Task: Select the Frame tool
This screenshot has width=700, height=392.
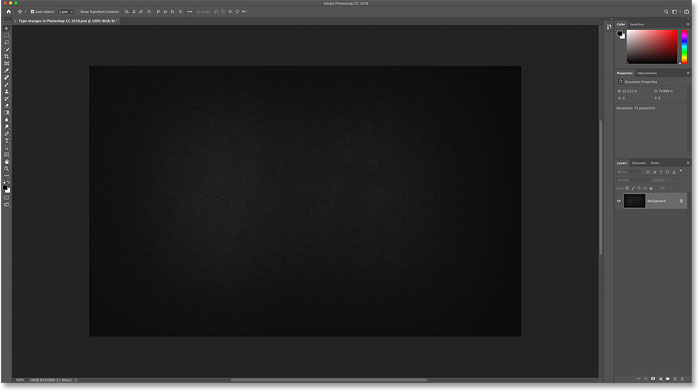Action: tap(7, 63)
